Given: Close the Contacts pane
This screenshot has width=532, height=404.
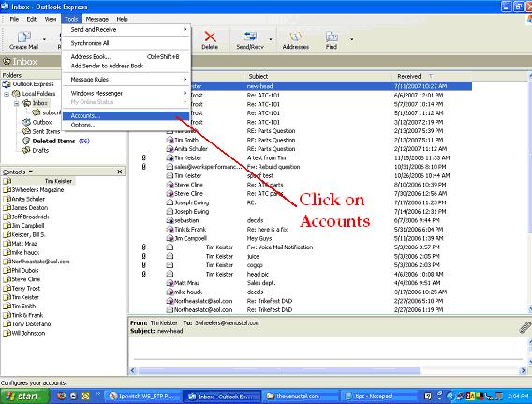Looking at the screenshot, I should tap(120, 172).
